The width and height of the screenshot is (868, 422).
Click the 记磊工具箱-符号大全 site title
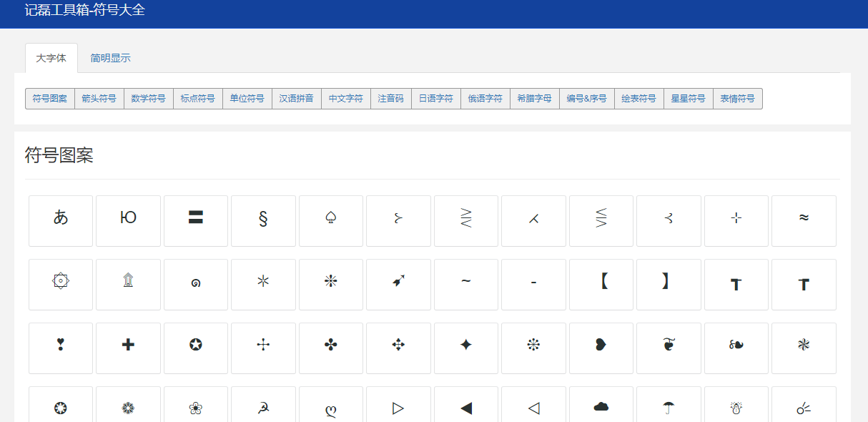tap(86, 11)
